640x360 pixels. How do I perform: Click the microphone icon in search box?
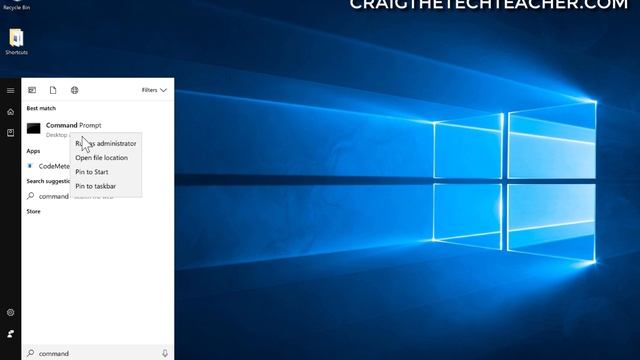(165, 353)
